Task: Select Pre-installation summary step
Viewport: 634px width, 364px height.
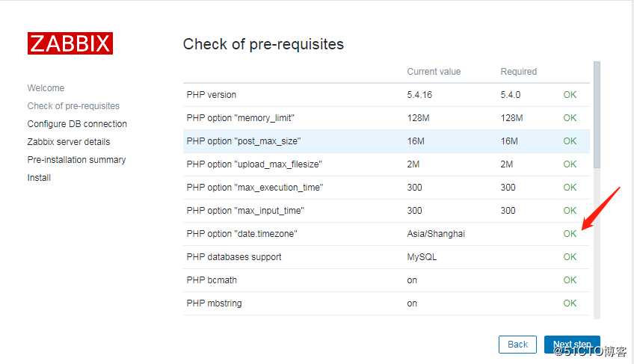Action: [76, 160]
